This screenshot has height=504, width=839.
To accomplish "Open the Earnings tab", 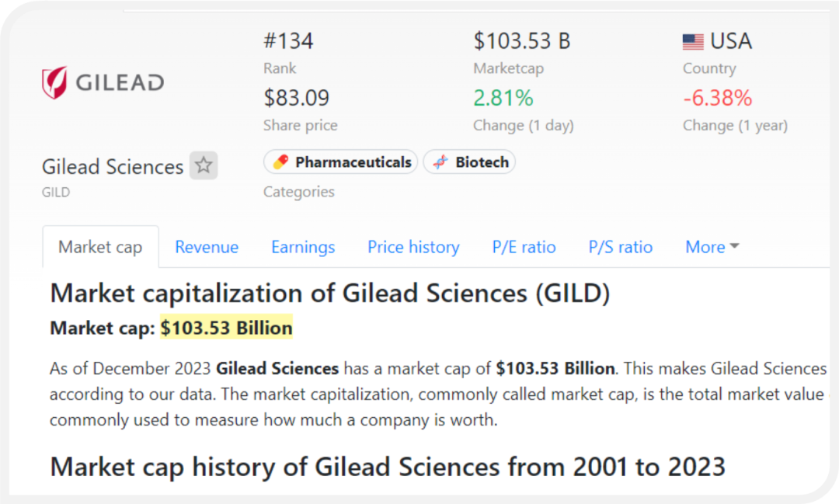I will [x=303, y=247].
